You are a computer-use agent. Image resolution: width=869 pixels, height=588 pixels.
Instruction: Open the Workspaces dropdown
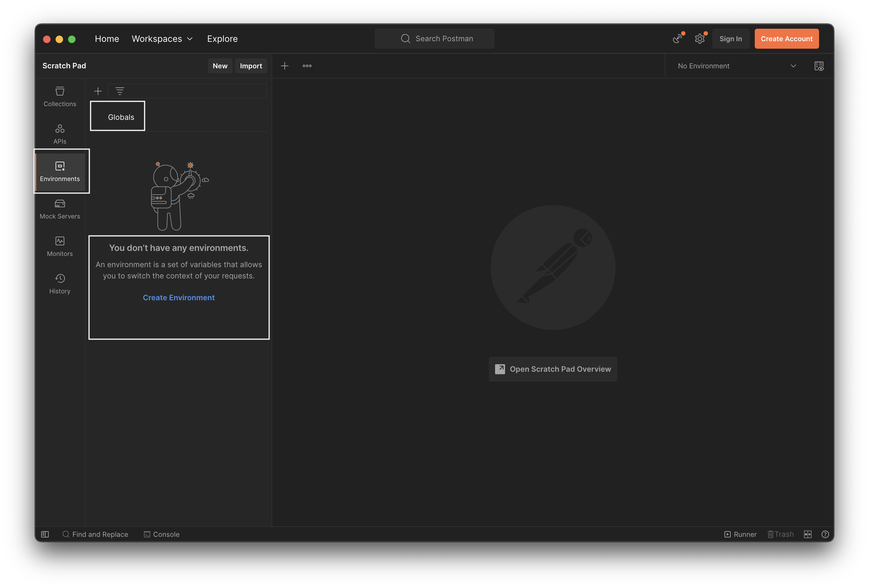[162, 38]
